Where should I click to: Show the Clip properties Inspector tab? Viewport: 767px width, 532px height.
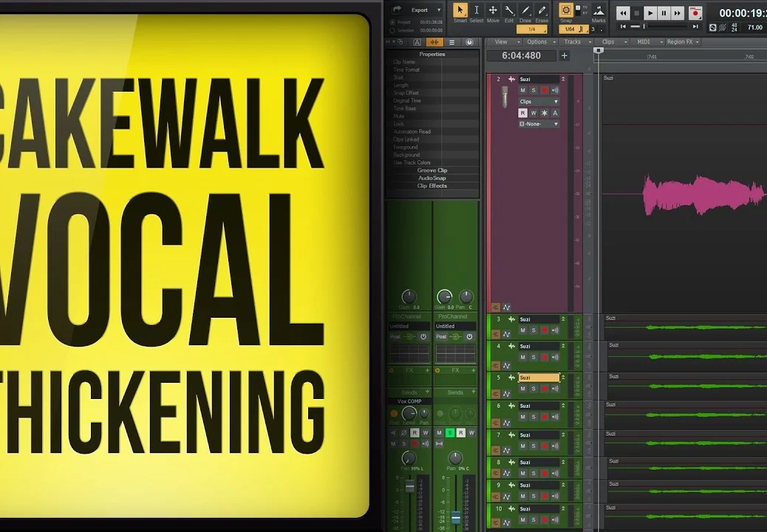434,42
